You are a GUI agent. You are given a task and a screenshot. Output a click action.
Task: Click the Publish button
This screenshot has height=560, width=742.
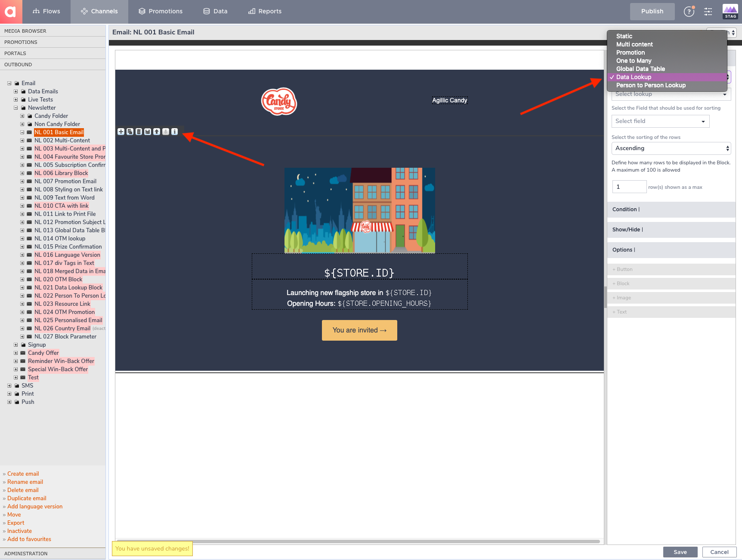[652, 12]
